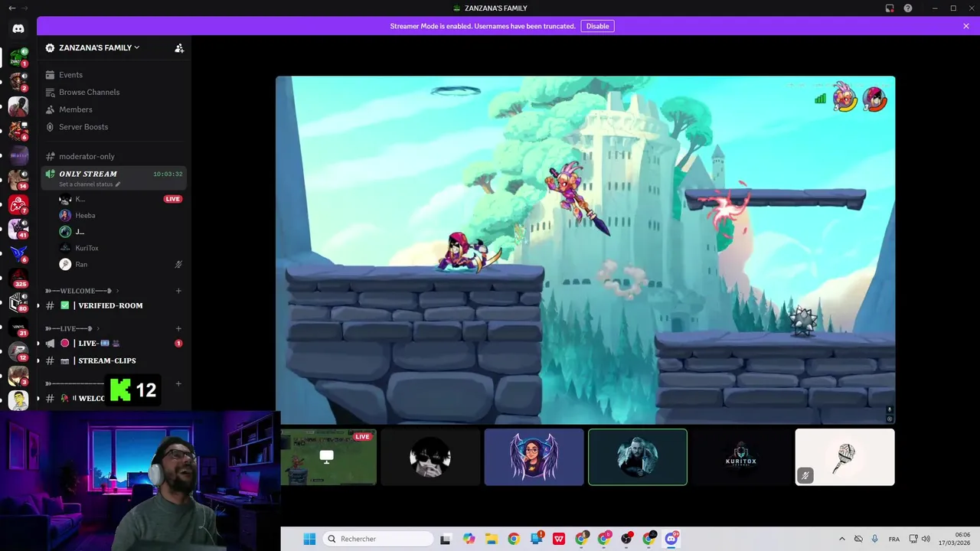Click the invite people icon beside server name
This screenshot has width=980, height=551.
[x=179, y=47]
